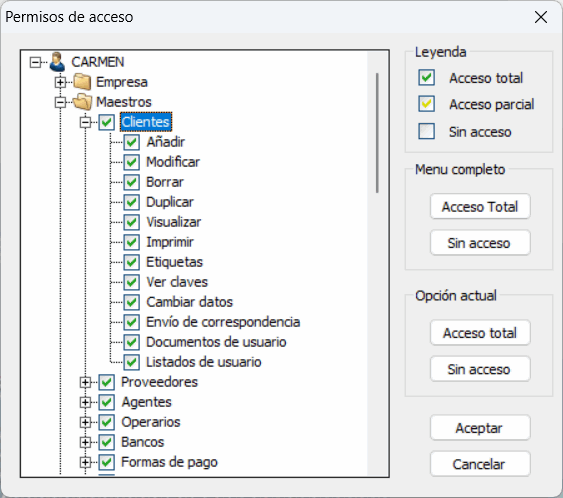563x498 pixels.
Task: Toggle the Duplicar permission checkbox
Action: click(131, 202)
